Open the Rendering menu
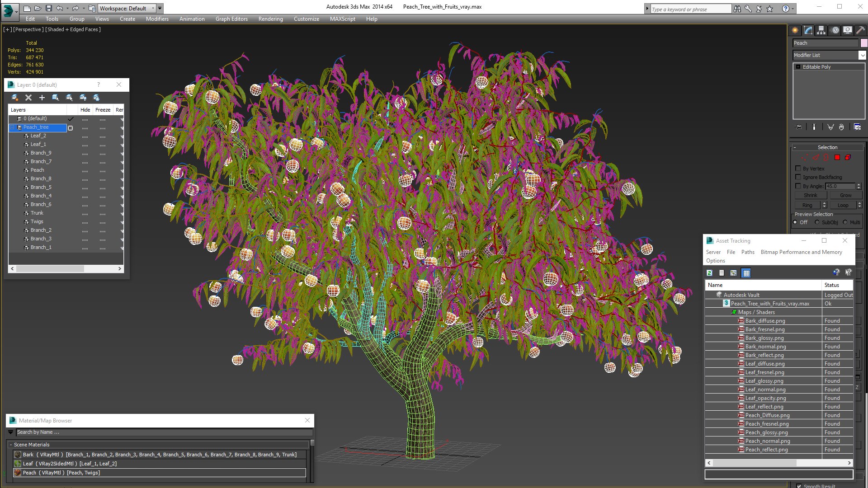868x488 pixels. (x=270, y=19)
